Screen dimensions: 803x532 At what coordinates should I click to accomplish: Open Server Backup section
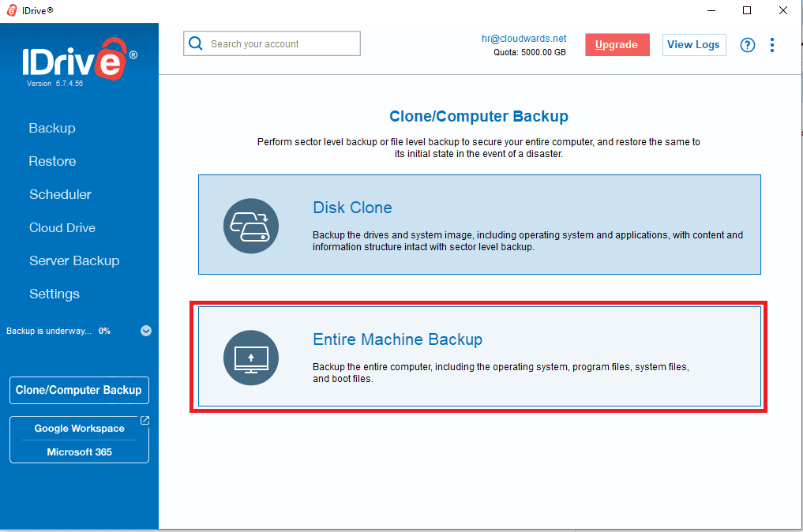(74, 260)
